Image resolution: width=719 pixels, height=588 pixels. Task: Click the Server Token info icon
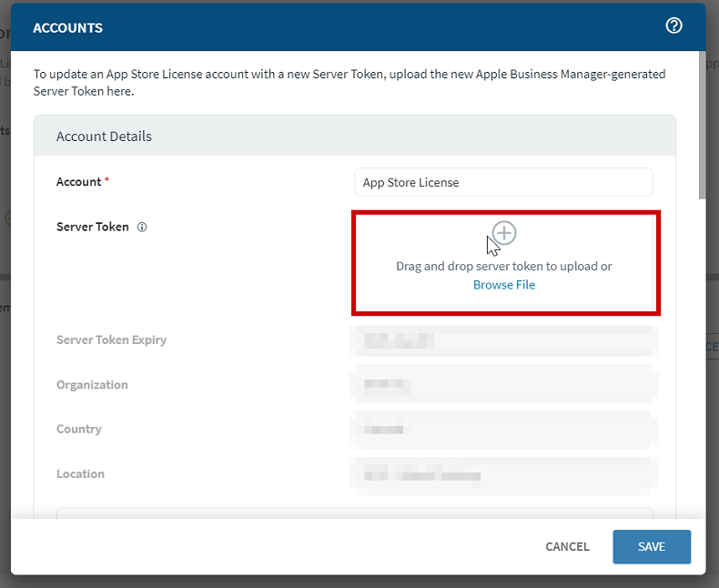point(142,228)
